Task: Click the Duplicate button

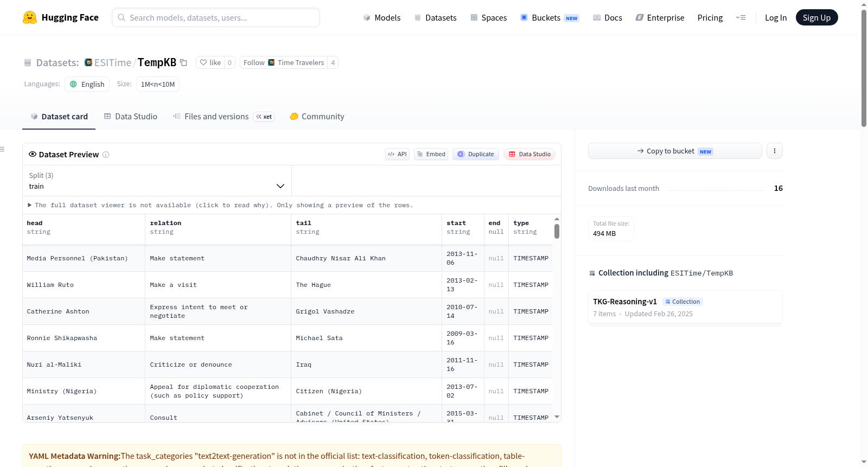Action: pyautogui.click(x=476, y=154)
